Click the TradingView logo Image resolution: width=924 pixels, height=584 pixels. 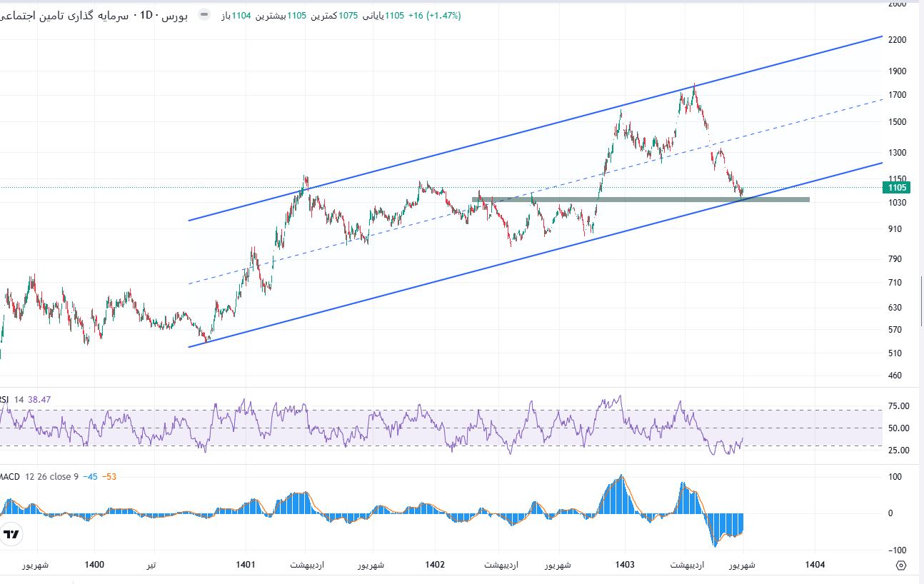pyautogui.click(x=11, y=534)
